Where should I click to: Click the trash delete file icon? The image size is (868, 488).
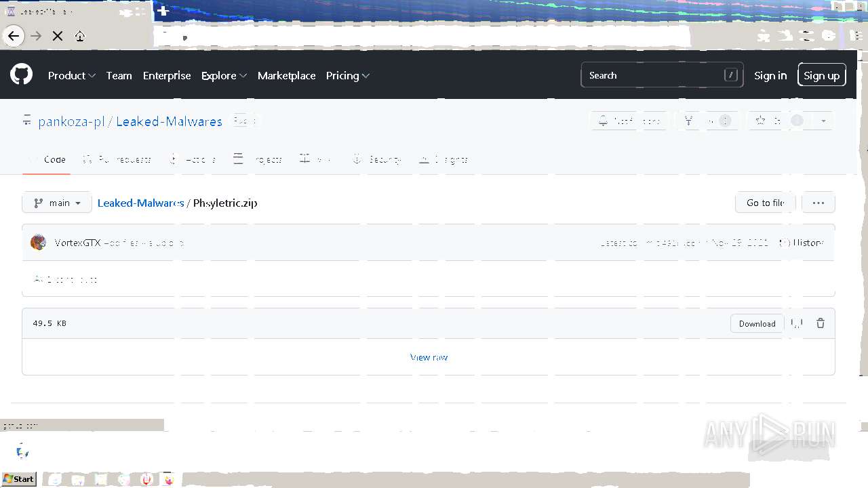pyautogui.click(x=821, y=323)
